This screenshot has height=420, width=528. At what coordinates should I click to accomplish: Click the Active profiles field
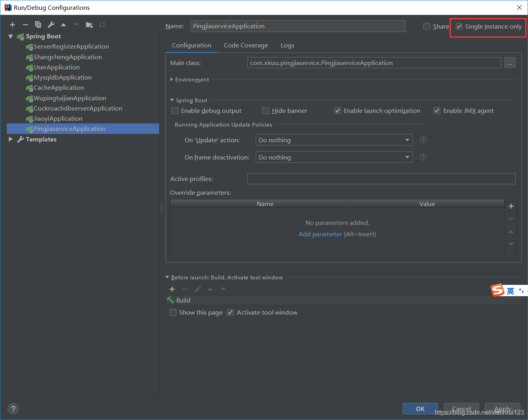coord(381,179)
